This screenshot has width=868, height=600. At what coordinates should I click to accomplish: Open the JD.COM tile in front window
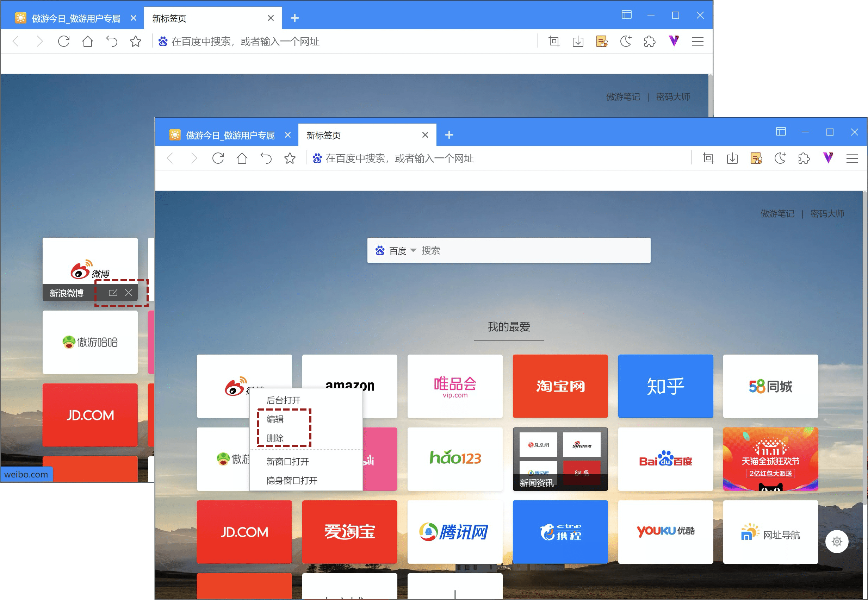[244, 532]
